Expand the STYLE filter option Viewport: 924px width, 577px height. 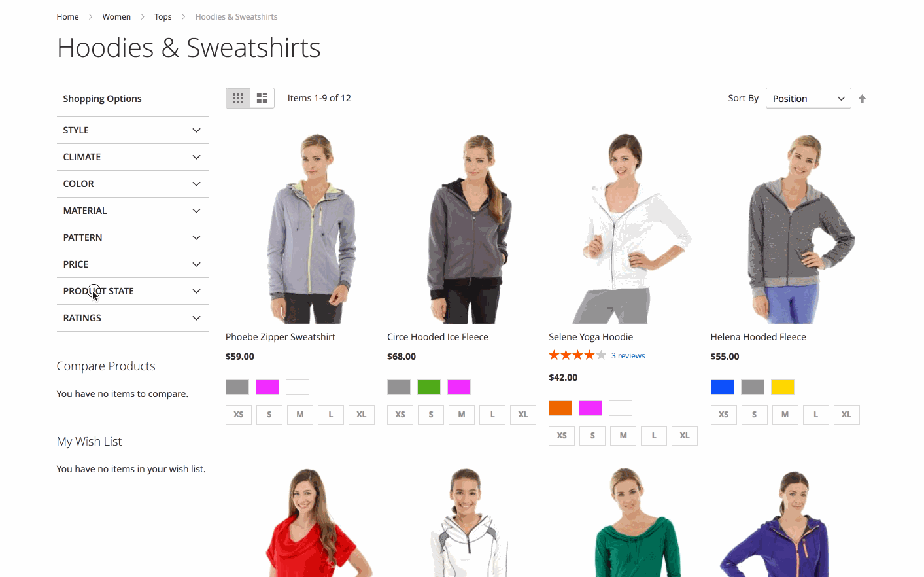(133, 130)
